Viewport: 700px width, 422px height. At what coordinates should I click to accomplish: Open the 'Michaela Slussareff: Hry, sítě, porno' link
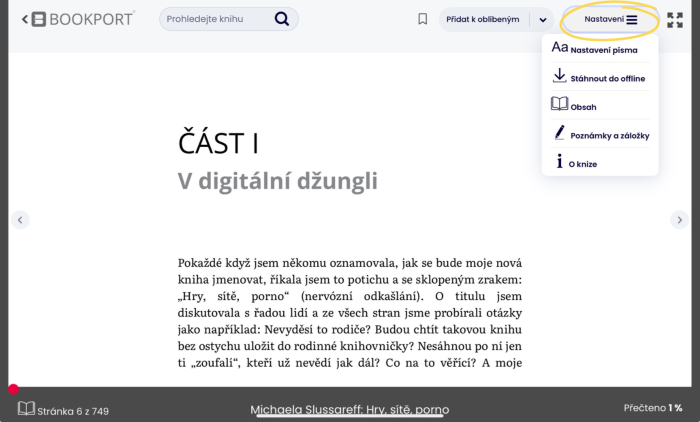coord(350,409)
